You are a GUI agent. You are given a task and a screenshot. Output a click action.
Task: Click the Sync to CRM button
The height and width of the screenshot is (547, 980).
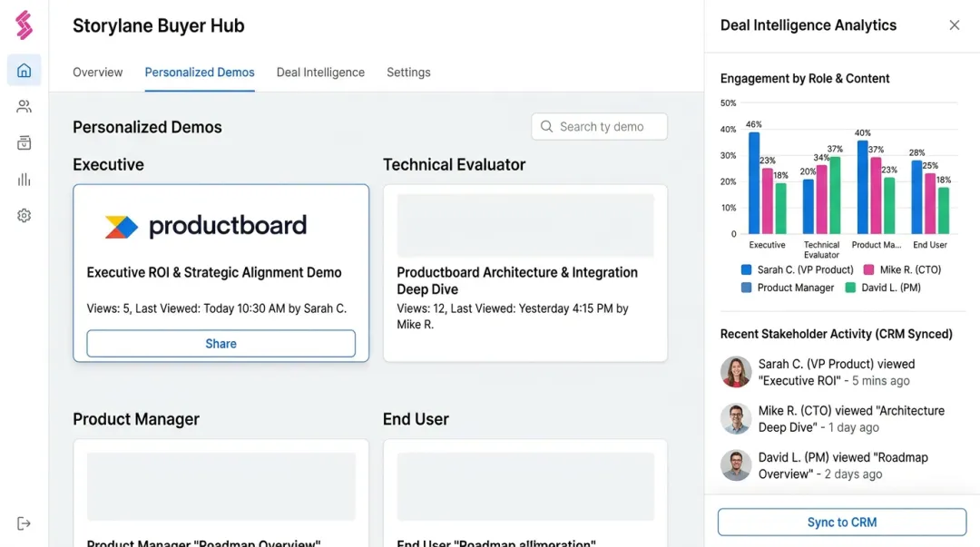[842, 522]
